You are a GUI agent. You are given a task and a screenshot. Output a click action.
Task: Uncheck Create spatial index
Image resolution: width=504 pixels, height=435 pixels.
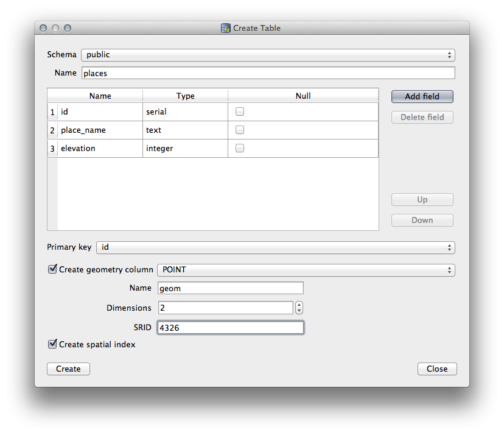pyautogui.click(x=52, y=344)
